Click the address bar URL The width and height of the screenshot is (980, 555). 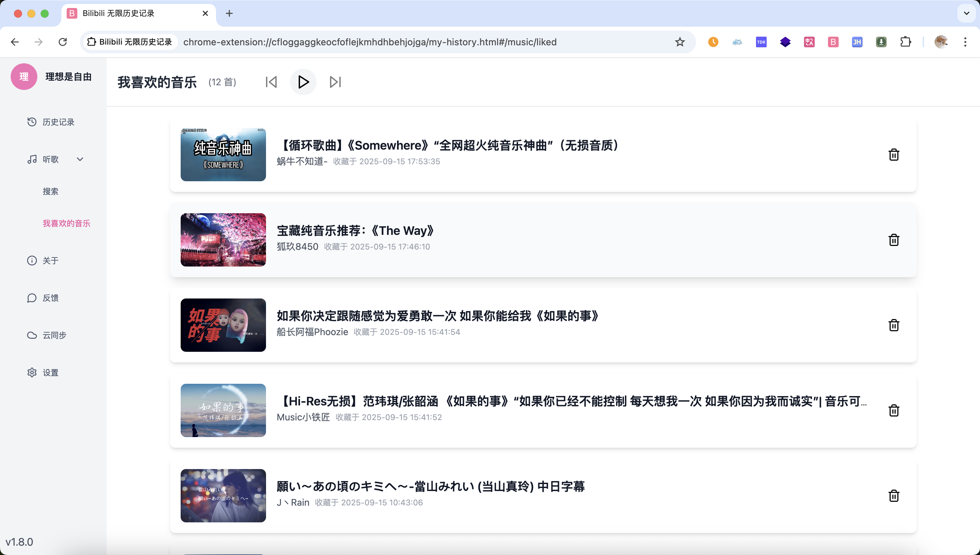pyautogui.click(x=370, y=42)
